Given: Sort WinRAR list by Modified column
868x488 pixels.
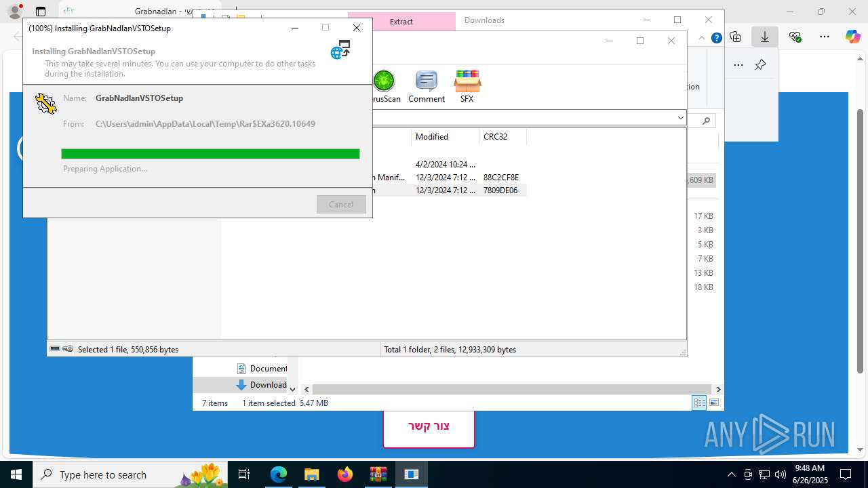Looking at the screenshot, I should click(445, 137).
